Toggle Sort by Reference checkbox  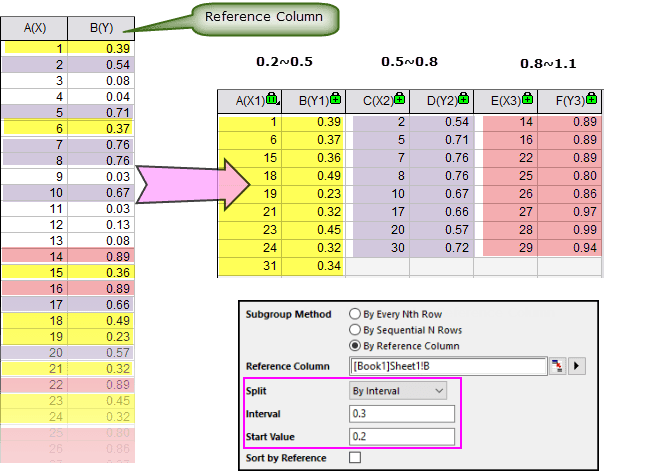click(x=355, y=458)
